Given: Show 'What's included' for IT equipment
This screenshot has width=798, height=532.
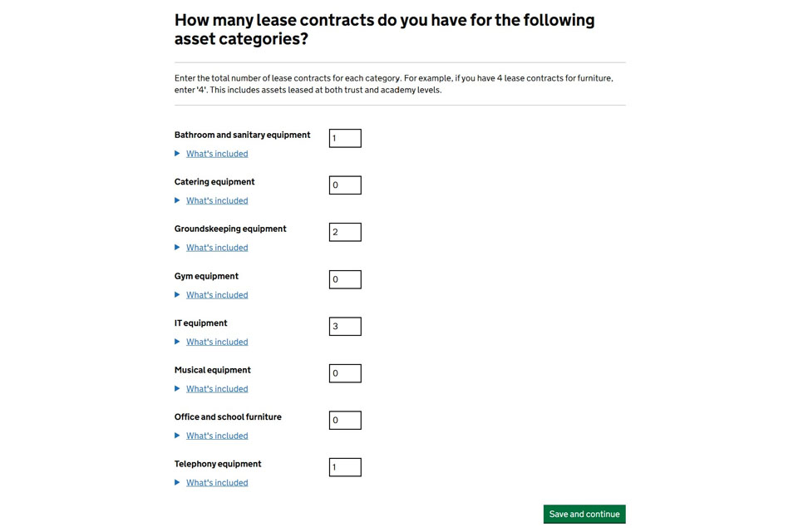Looking at the screenshot, I should pyautogui.click(x=217, y=342).
